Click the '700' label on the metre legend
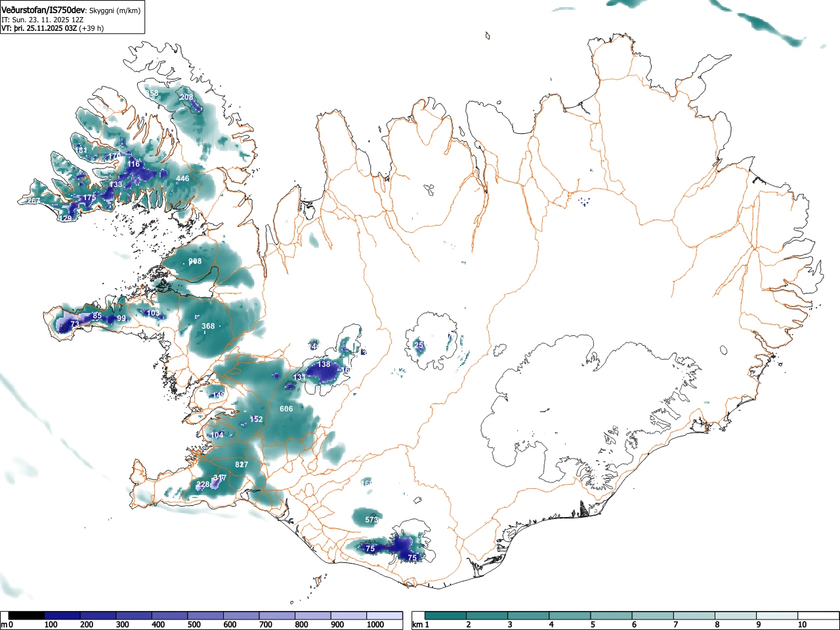The image size is (840, 630). (266, 625)
